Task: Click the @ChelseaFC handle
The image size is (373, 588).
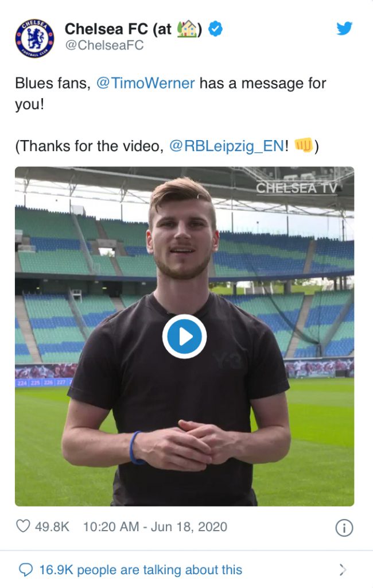Action: click(x=104, y=45)
